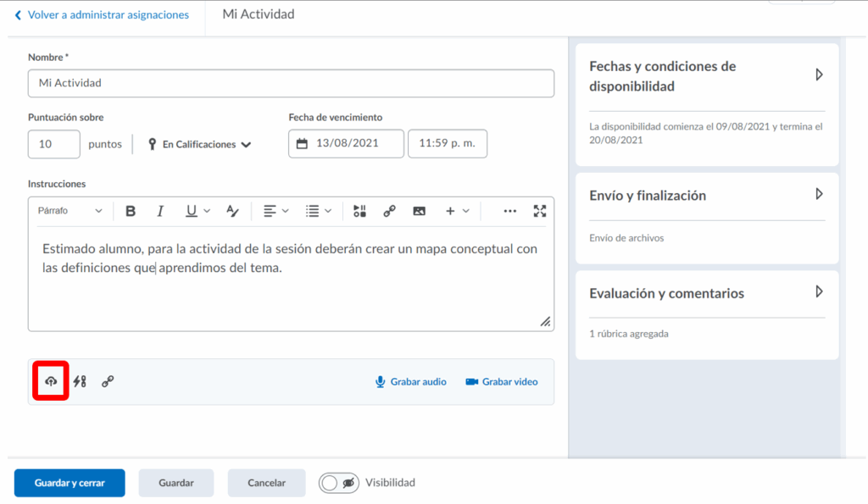Toggle the Visibilidad switch
Viewport: 868px width, 504px height.
point(339,483)
